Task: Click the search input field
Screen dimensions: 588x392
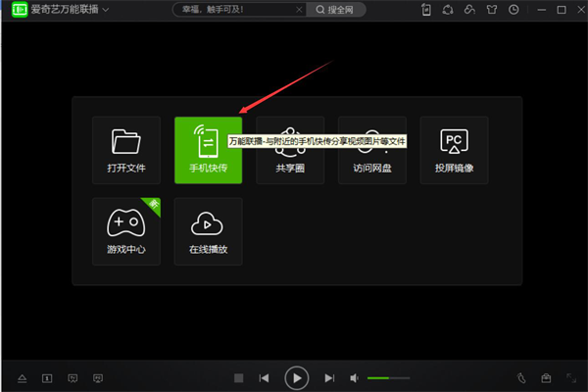Action: point(236,10)
